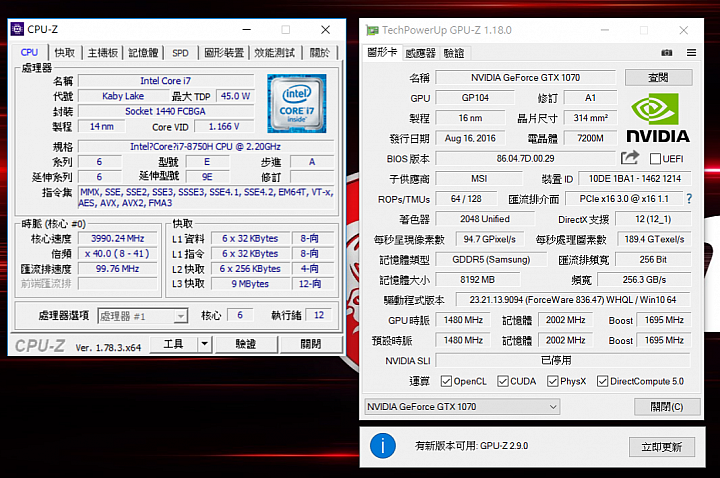Click the BIOS version field 86.04.7D.00.29
This screenshot has width=720, height=478.
pos(525,158)
